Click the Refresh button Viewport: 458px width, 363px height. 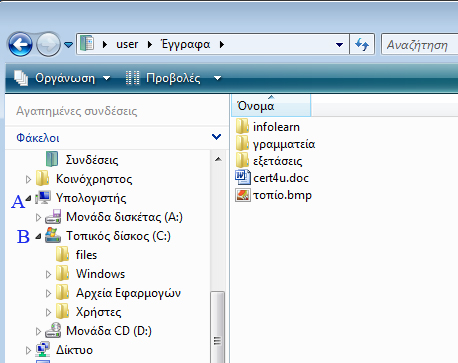pos(362,44)
